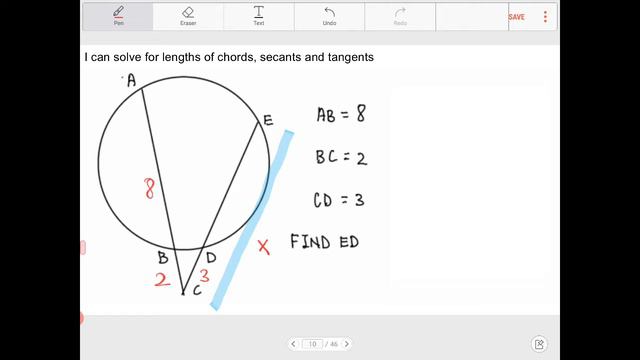
Task: Click the total page count 46
Action: tap(333, 344)
